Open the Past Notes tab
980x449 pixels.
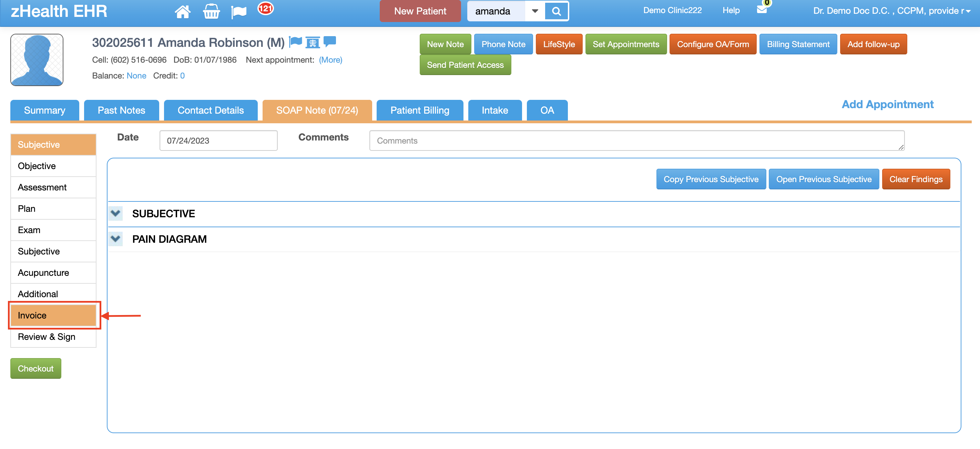point(121,110)
